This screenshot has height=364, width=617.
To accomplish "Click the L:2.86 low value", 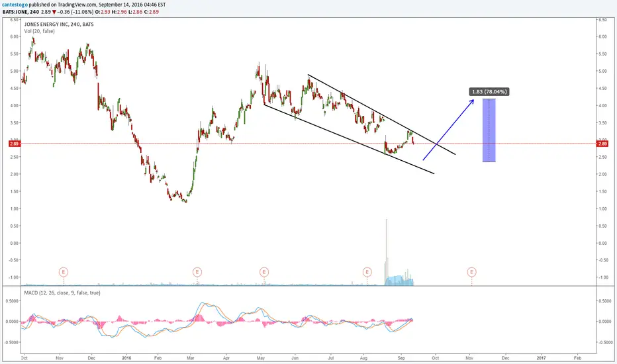I will [134, 12].
